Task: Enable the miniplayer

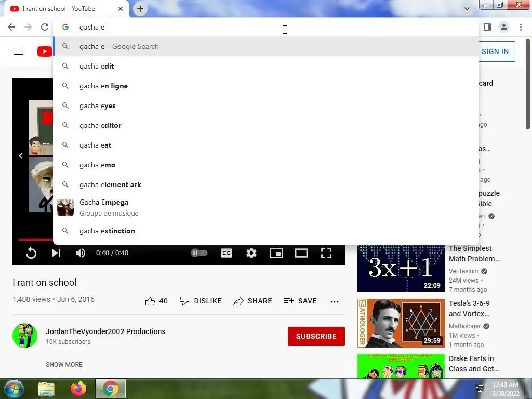Action: 276,253
